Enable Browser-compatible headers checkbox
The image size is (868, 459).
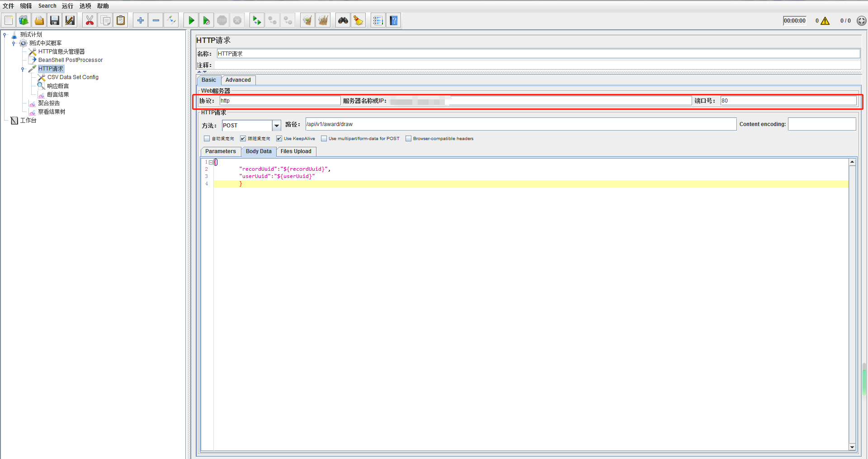[408, 139]
